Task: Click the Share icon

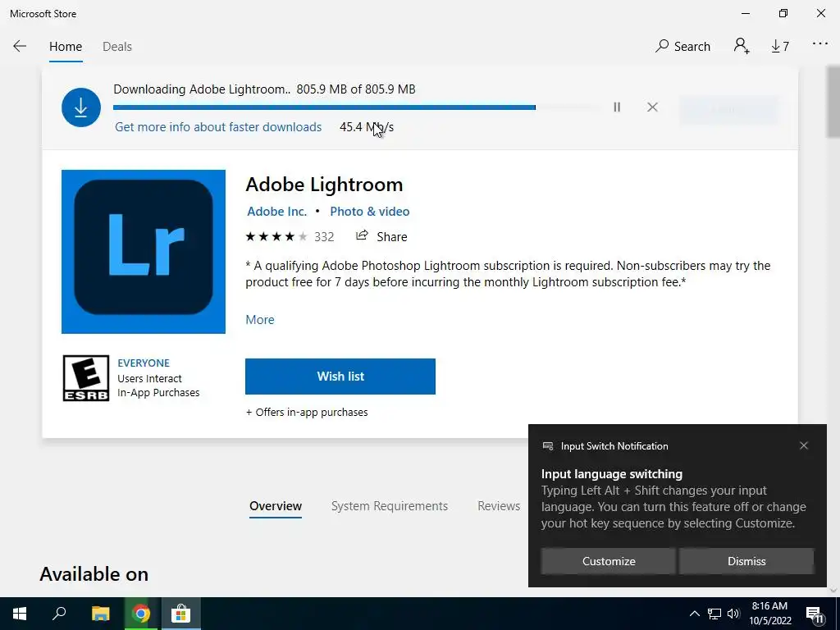Action: point(362,235)
